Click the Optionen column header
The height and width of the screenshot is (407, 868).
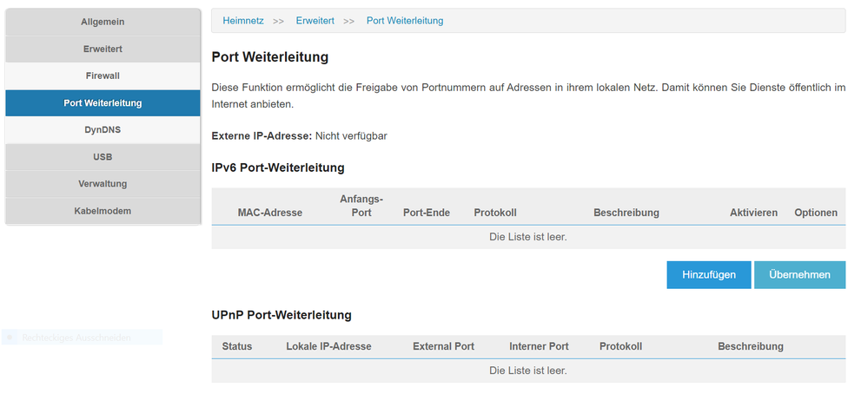(816, 213)
